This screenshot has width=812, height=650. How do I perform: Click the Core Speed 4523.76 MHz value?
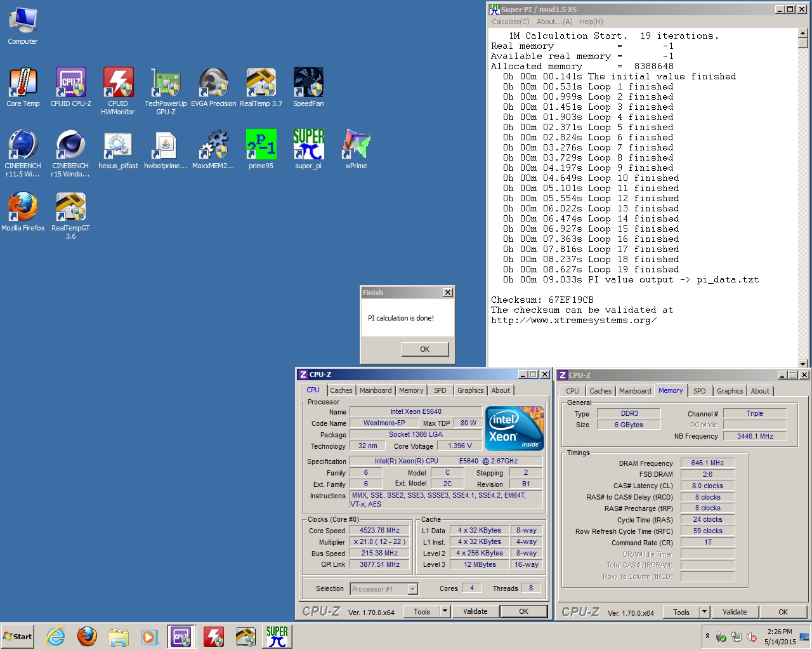[379, 530]
